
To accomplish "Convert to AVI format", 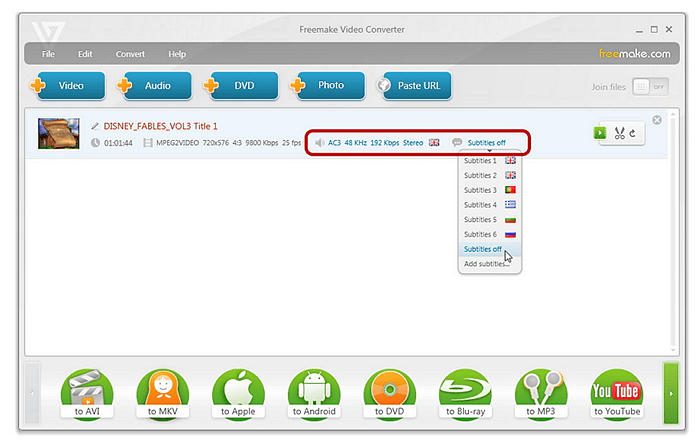I will [87, 394].
